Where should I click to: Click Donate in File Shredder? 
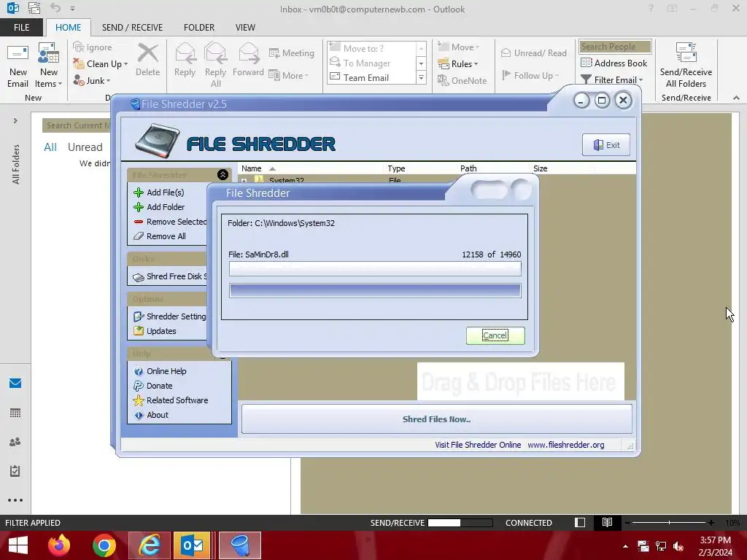pos(153,386)
